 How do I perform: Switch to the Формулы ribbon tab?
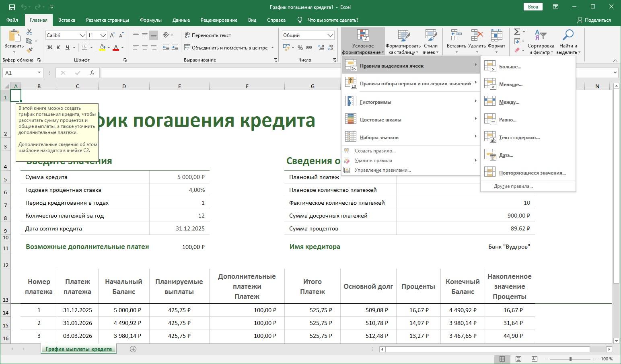(x=150, y=20)
